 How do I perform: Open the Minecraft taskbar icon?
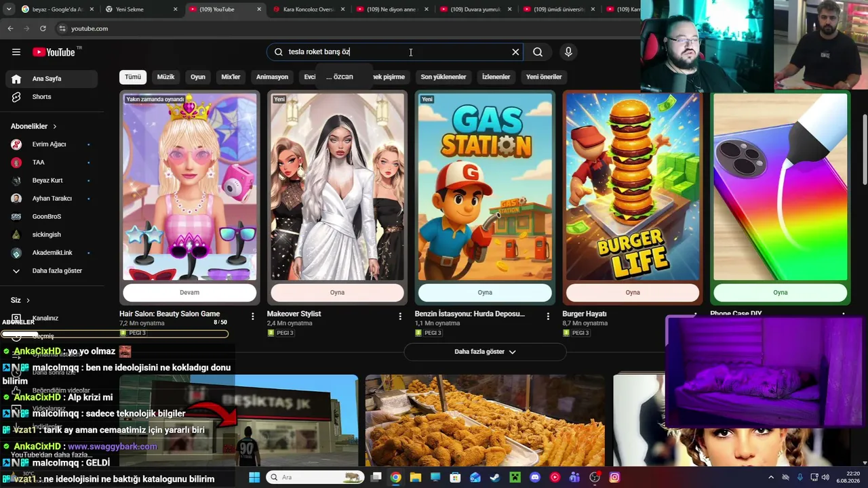(x=515, y=477)
